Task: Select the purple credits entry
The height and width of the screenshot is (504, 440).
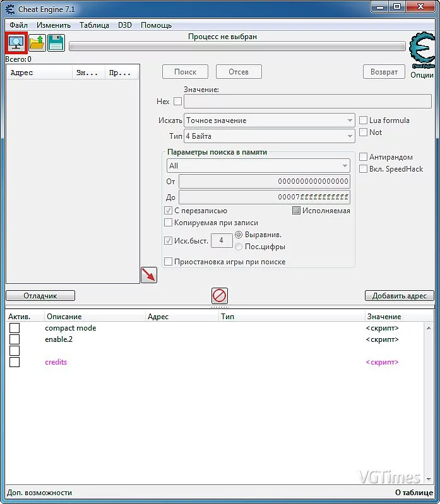Action: coord(56,362)
